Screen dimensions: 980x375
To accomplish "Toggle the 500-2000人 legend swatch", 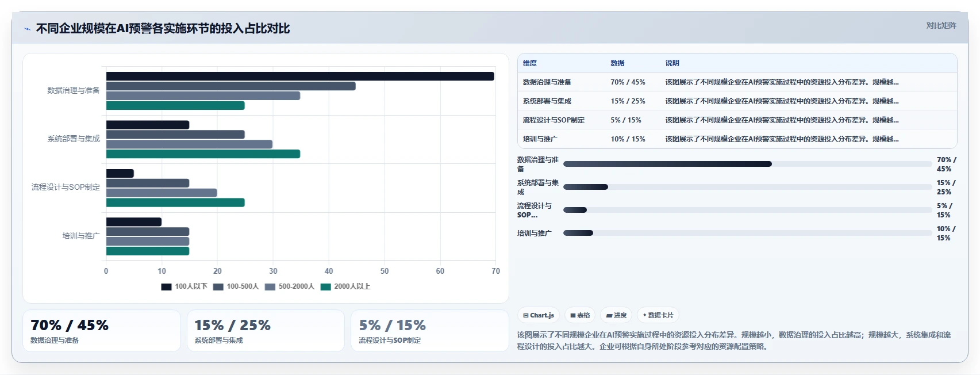I will [x=270, y=286].
